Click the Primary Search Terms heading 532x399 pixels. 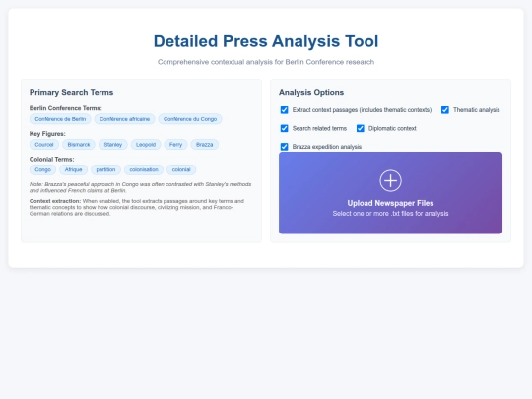click(x=71, y=92)
